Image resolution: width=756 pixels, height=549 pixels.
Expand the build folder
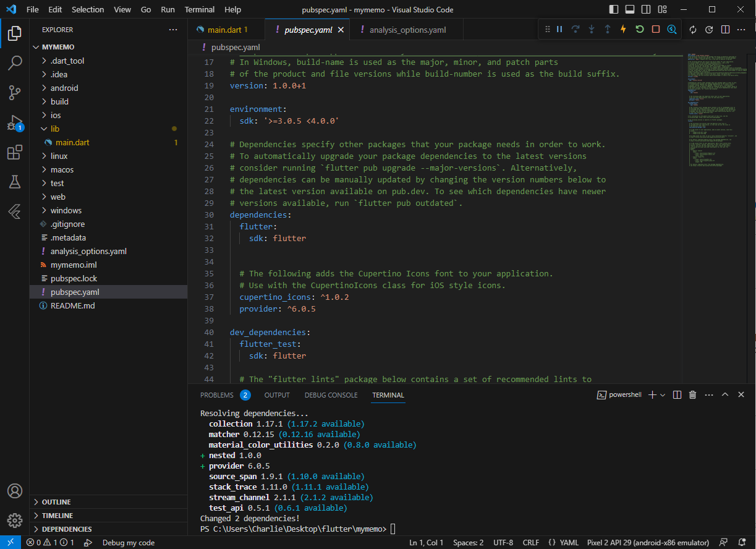[x=108, y=101]
